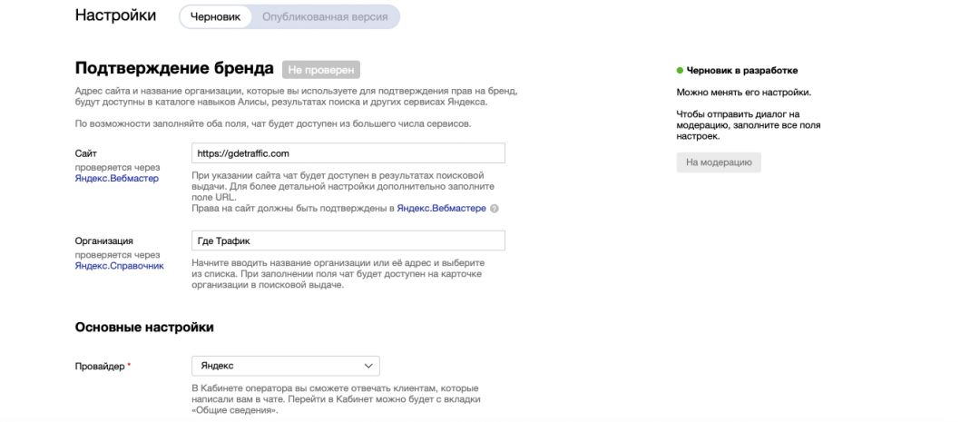This screenshot has height=422, width=980.
Task: Open Яндекс.Вебмастер link under Сайт label
Action: 116,179
